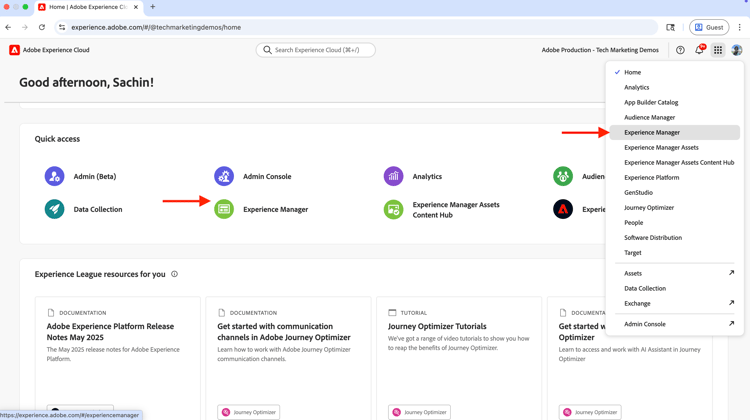Open Admin (Beta) quick access icon

55,176
